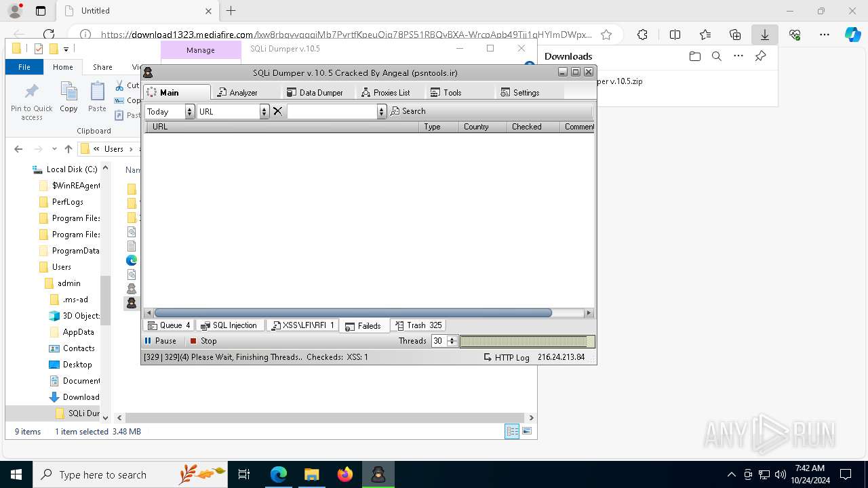The height and width of the screenshot is (488, 868).
Task: Refresh the Edge browser page
Action: (49, 35)
